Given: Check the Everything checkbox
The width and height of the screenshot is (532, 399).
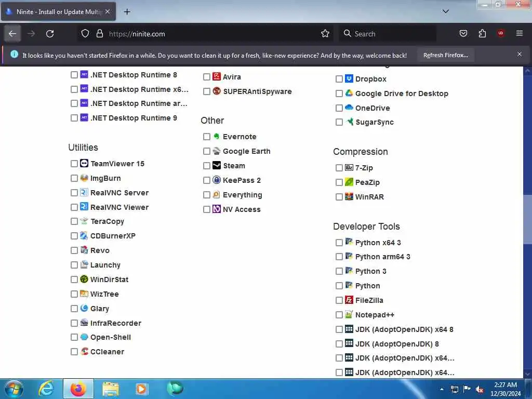Looking at the screenshot, I should (207, 195).
